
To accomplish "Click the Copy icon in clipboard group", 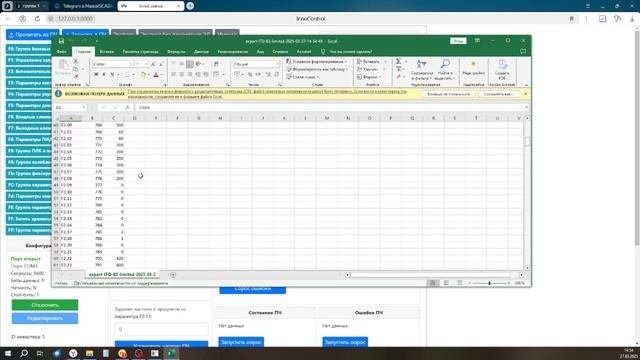I will click(76, 69).
